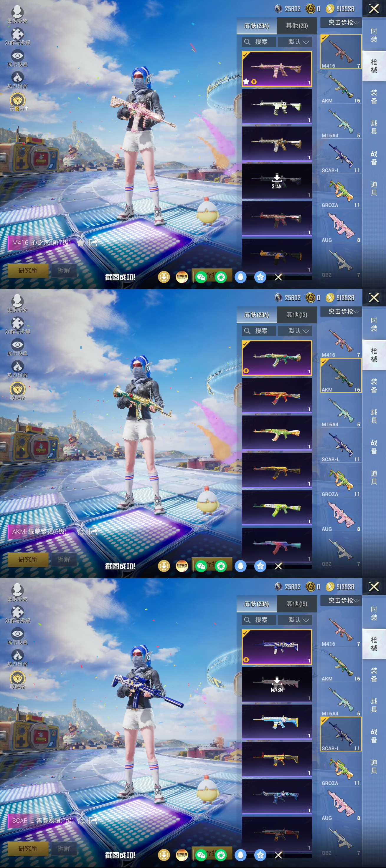The image size is (386, 868).
Task: Click share icon beside M416-心之恋语 label
Action: pos(93,243)
